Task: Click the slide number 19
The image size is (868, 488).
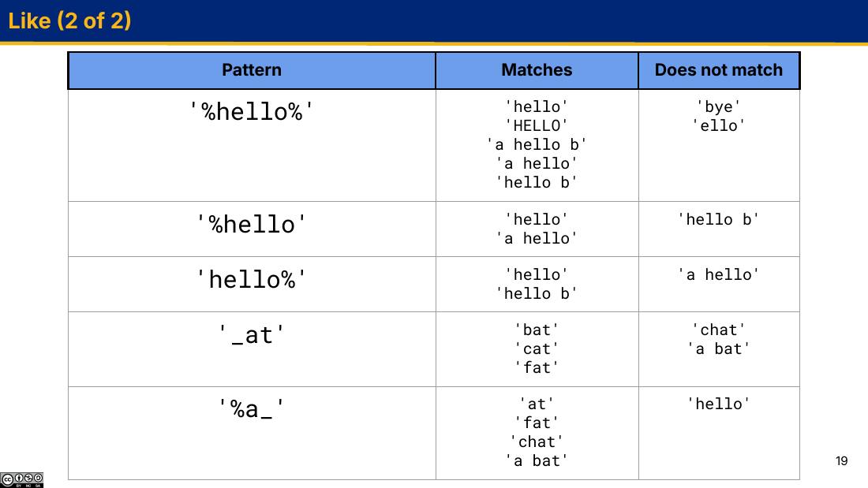Action: 841,461
